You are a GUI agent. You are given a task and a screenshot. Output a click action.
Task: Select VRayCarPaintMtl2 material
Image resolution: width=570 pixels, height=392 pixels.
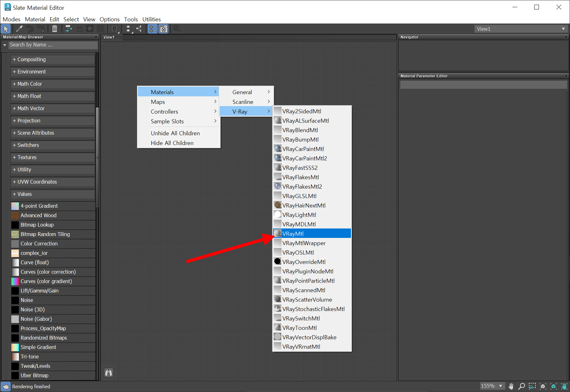pos(312,158)
